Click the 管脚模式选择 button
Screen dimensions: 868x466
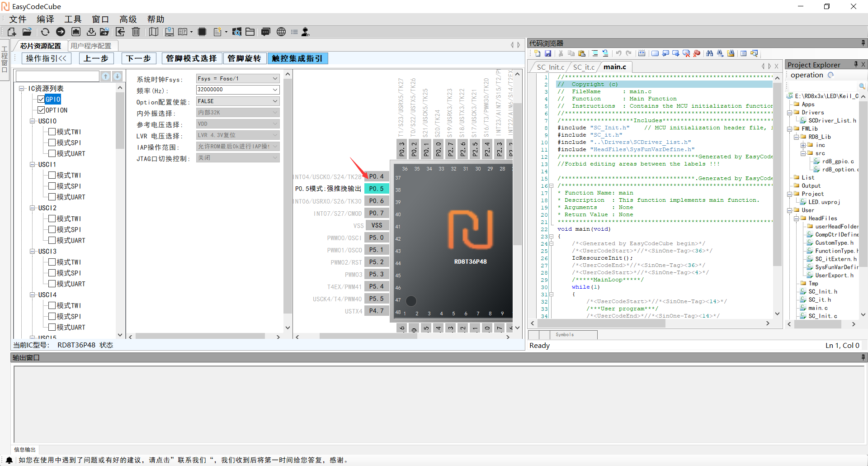(x=191, y=58)
